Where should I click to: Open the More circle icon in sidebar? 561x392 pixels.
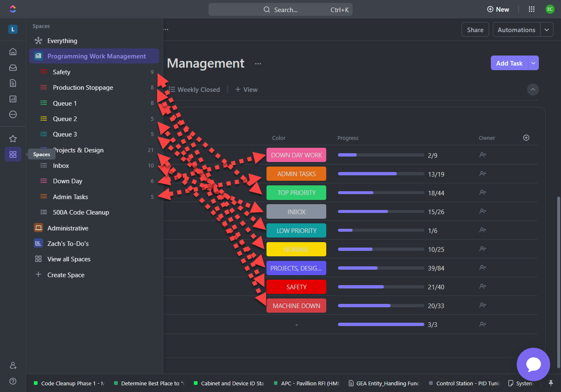click(x=13, y=114)
